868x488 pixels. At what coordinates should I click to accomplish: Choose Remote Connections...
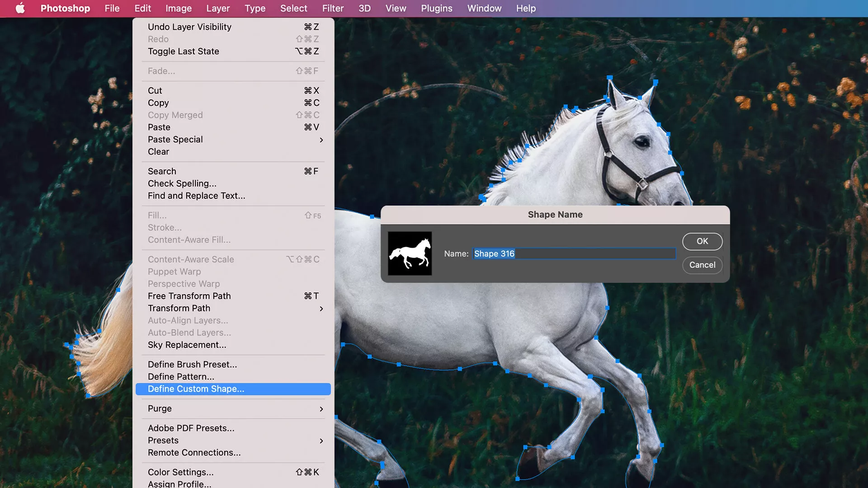tap(233, 452)
